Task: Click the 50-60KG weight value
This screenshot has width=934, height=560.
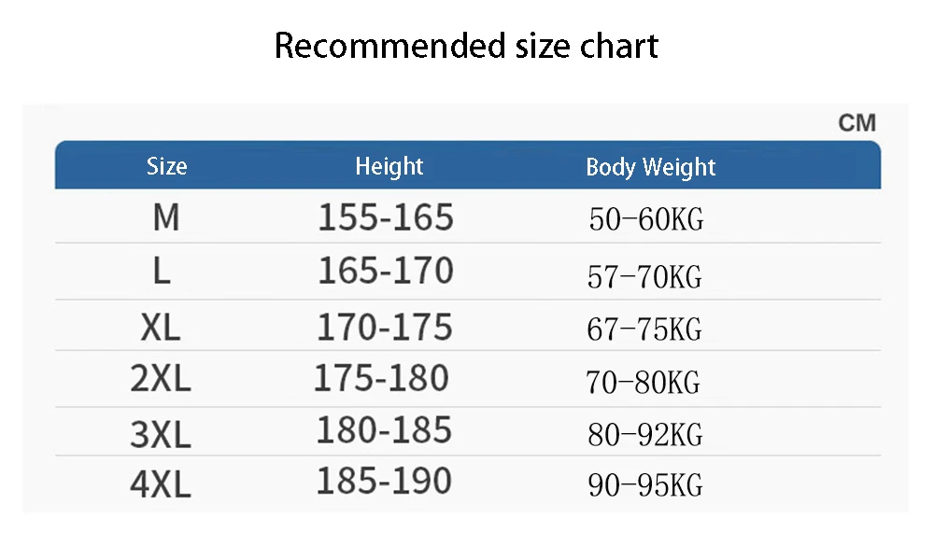Action: pos(645,220)
